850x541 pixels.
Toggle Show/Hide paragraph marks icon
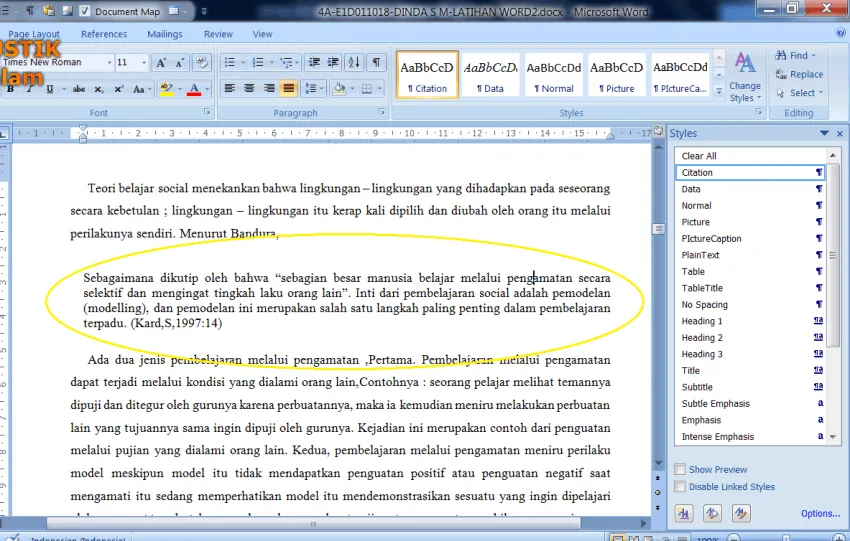click(376, 62)
